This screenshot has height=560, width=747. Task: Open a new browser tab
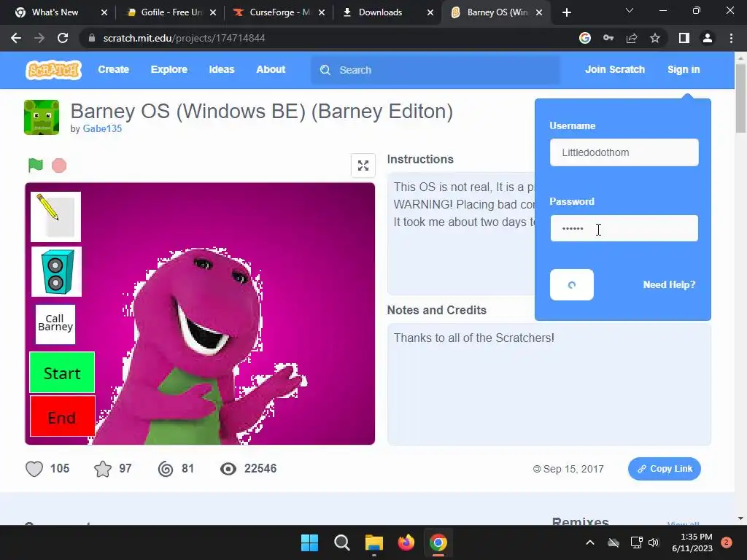[x=566, y=12]
